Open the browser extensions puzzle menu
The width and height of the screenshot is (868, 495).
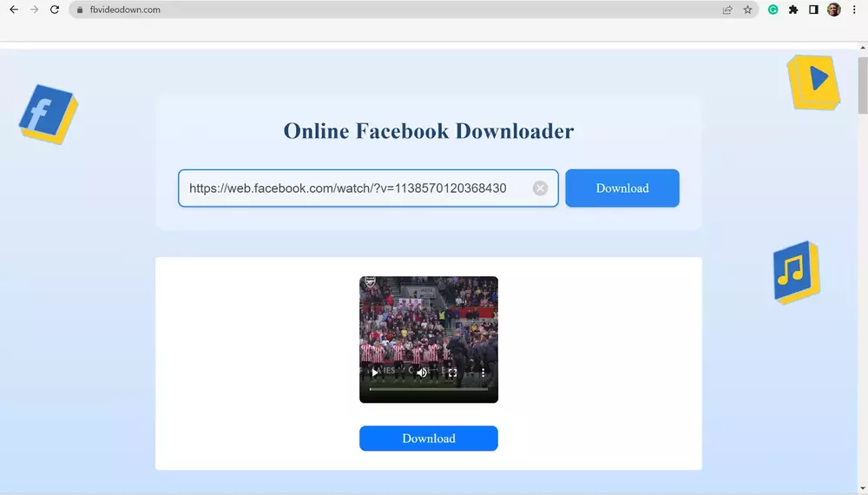pyautogui.click(x=793, y=10)
